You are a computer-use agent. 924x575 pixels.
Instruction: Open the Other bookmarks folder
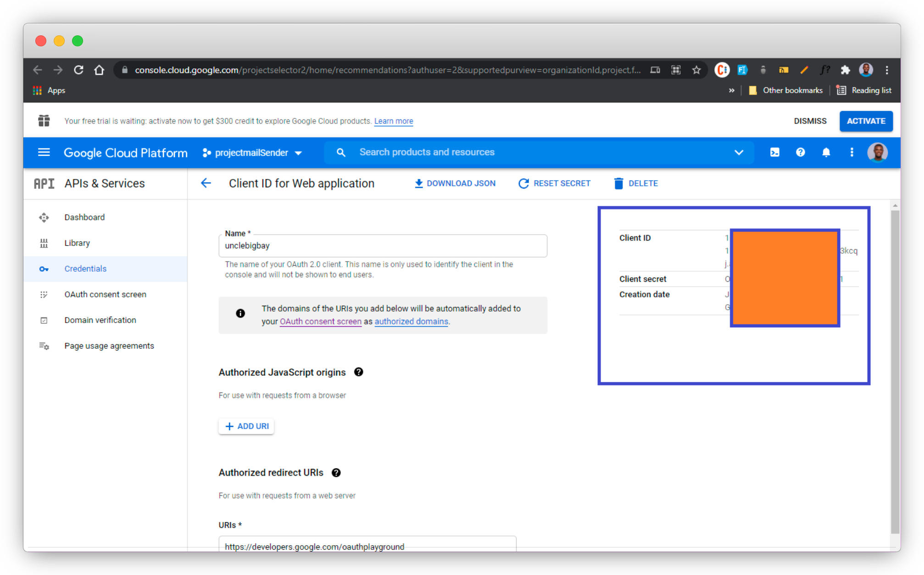pyautogui.click(x=785, y=90)
